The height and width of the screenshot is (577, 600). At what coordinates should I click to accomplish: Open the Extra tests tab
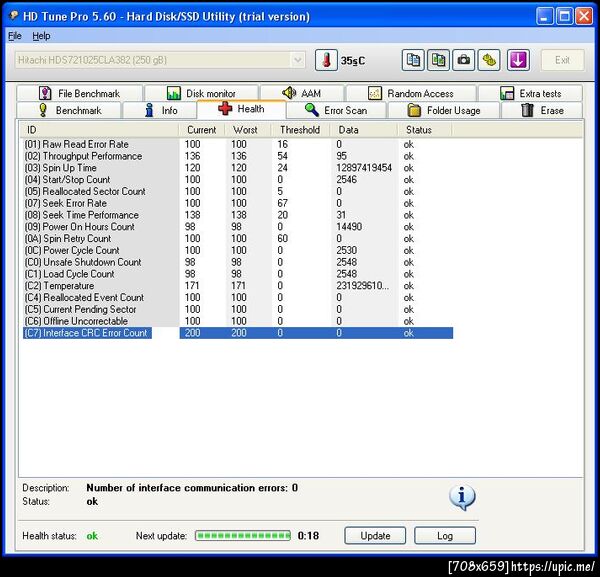pos(531,93)
